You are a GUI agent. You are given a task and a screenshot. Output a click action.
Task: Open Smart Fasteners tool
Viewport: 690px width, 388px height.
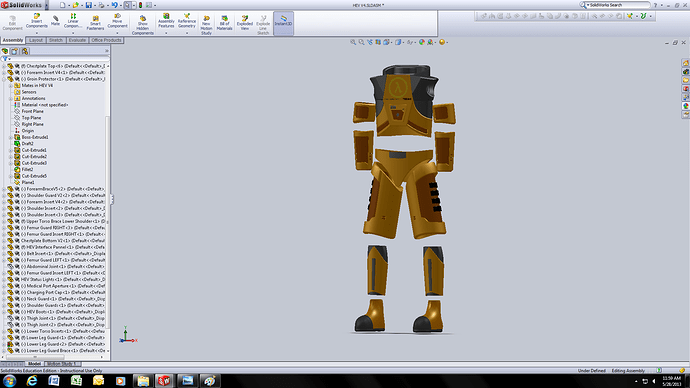pos(95,23)
